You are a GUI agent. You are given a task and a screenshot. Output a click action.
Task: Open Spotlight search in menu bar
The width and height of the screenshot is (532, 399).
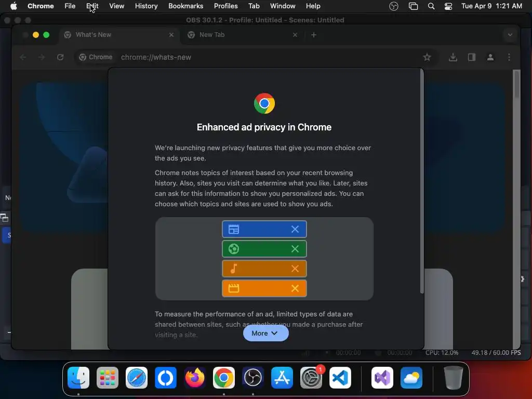pyautogui.click(x=431, y=6)
